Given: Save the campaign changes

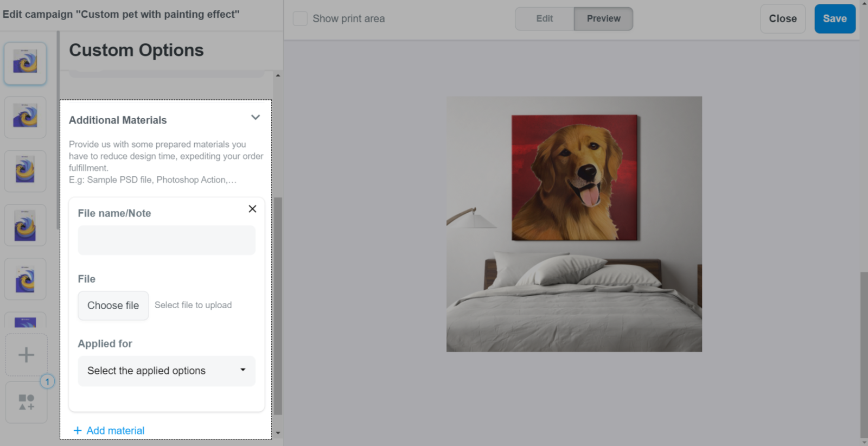Looking at the screenshot, I should point(834,18).
